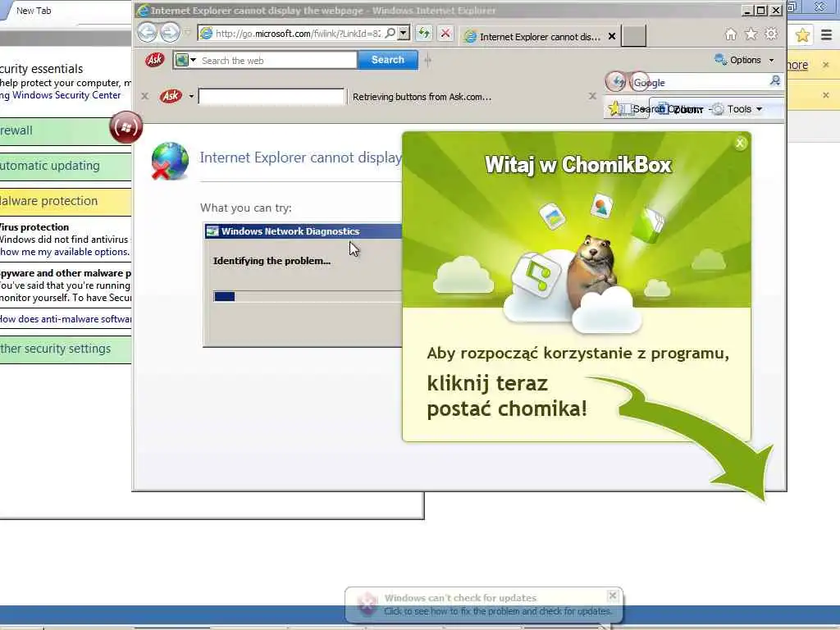Open the Tools dropdown menu

point(738,109)
